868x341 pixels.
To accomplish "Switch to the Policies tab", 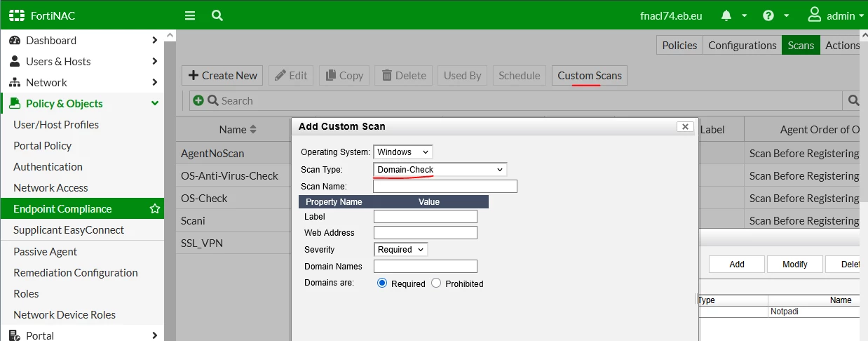I will 679,45.
